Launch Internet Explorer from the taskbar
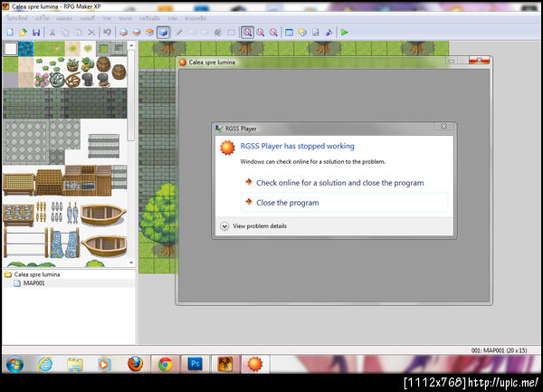The width and height of the screenshot is (543, 392). 45,364
